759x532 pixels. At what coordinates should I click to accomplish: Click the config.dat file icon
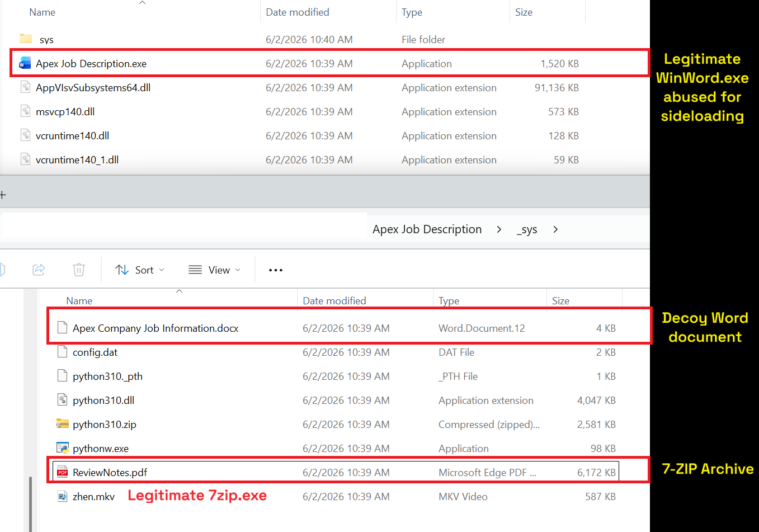tap(63, 352)
